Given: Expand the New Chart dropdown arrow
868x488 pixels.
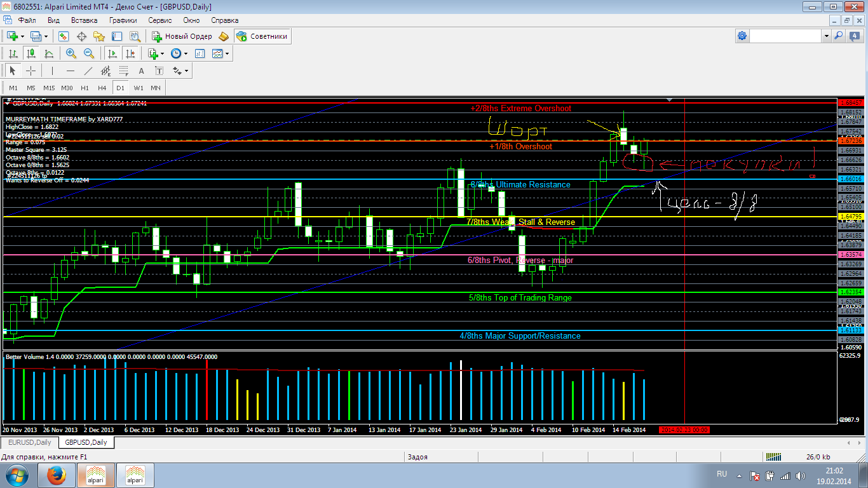Looking at the screenshot, I should click(x=22, y=36).
